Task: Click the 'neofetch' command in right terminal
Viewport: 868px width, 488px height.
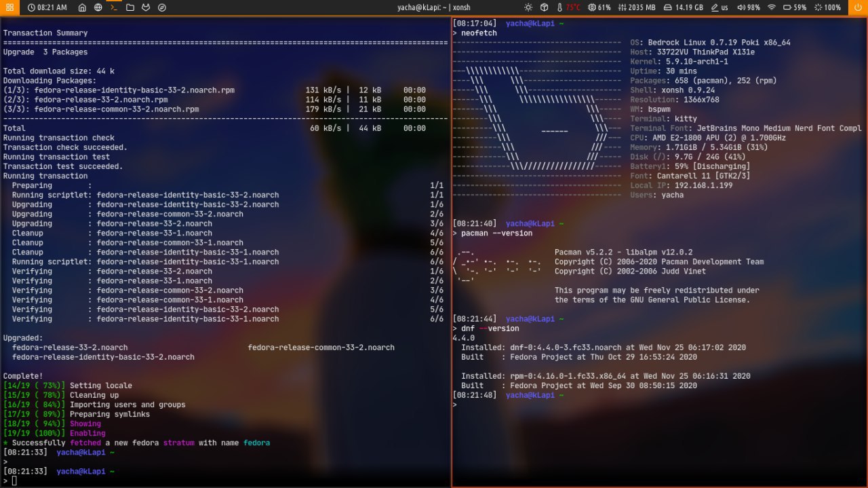Action: point(479,33)
